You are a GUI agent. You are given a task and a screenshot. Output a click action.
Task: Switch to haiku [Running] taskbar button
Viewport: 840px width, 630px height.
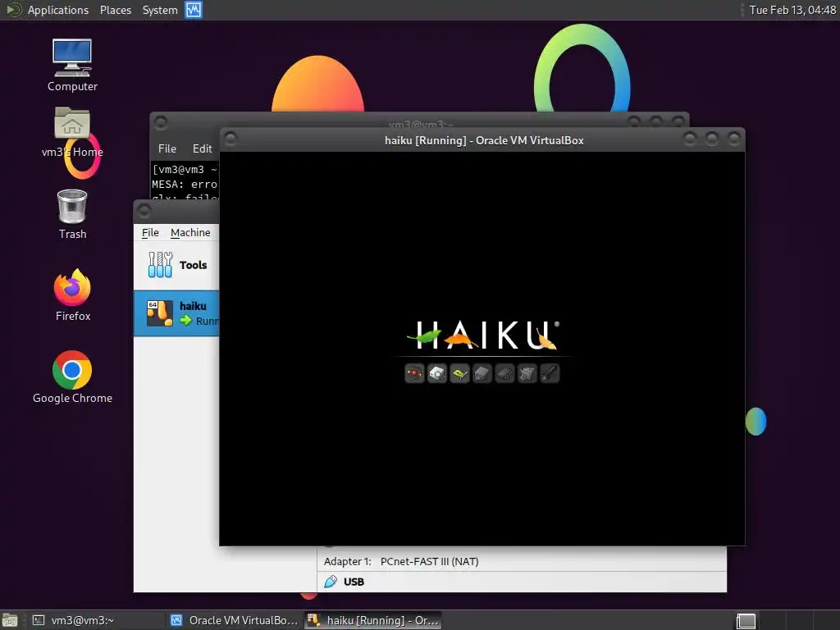(373, 620)
